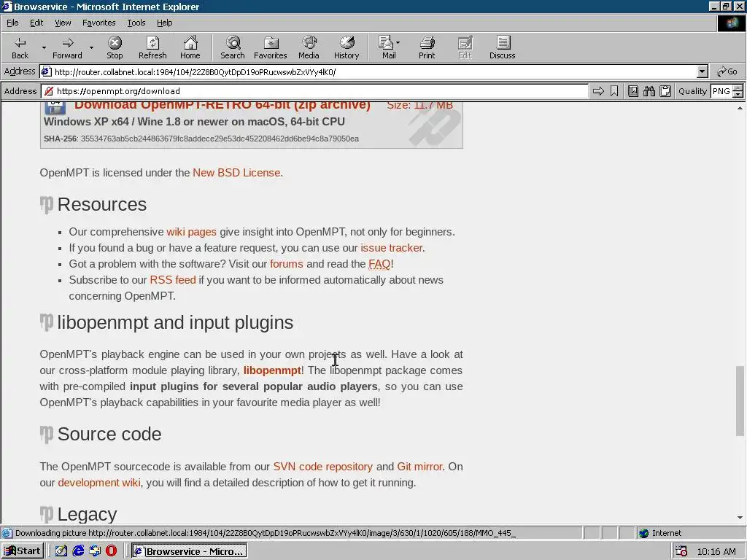
Task: Click the scrollbar down arrow
Action: point(740,518)
